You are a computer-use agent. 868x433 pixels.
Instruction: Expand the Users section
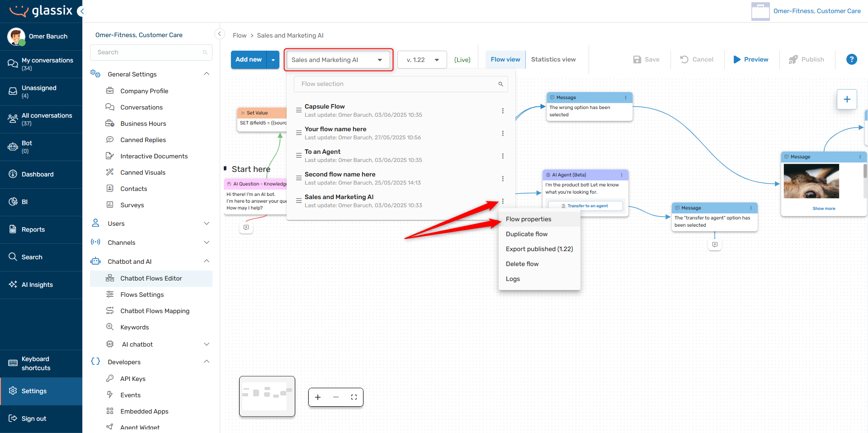click(207, 224)
